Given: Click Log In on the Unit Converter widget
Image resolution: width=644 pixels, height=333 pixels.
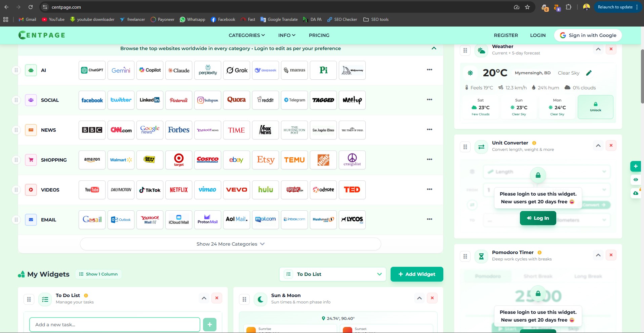Looking at the screenshot, I should coord(538,218).
